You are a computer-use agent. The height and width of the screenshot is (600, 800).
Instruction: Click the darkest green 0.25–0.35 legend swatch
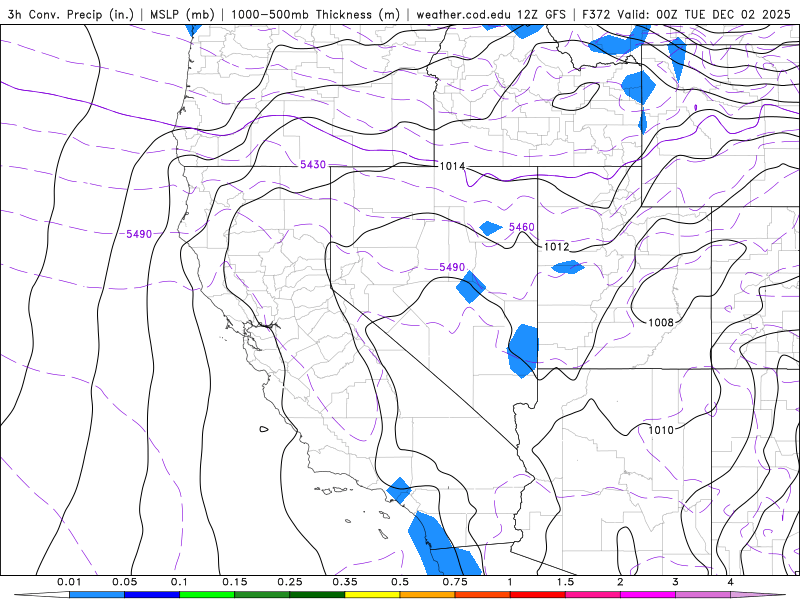tap(317, 595)
